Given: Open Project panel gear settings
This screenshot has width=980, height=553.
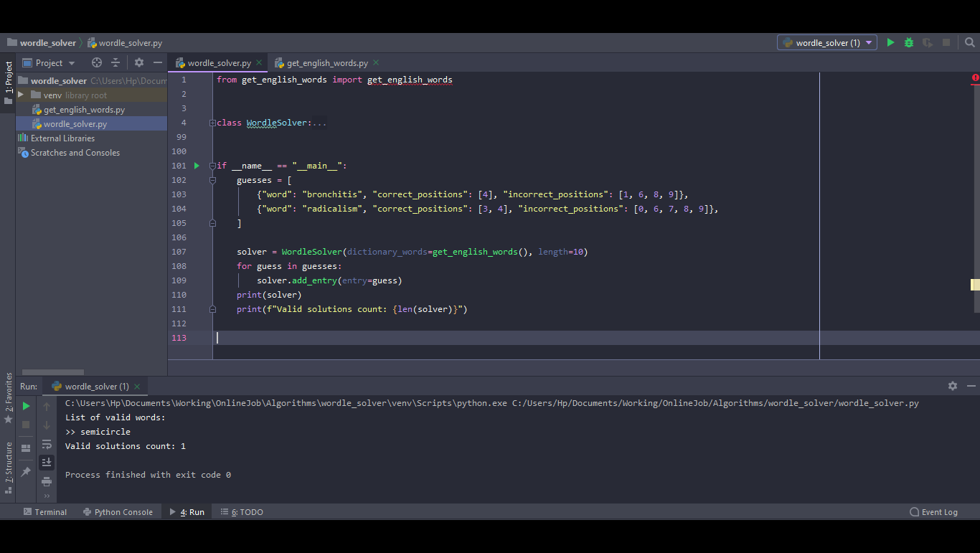Looking at the screenshot, I should (x=139, y=62).
